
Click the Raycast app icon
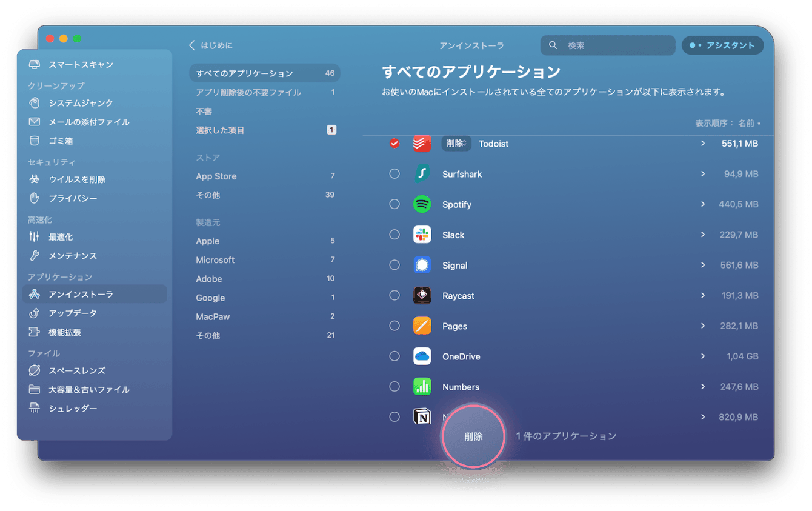pyautogui.click(x=422, y=295)
